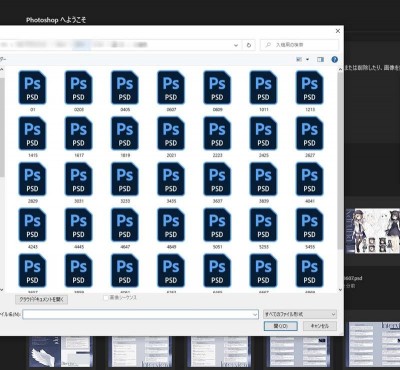Select the PSD file named 5455

point(310,228)
